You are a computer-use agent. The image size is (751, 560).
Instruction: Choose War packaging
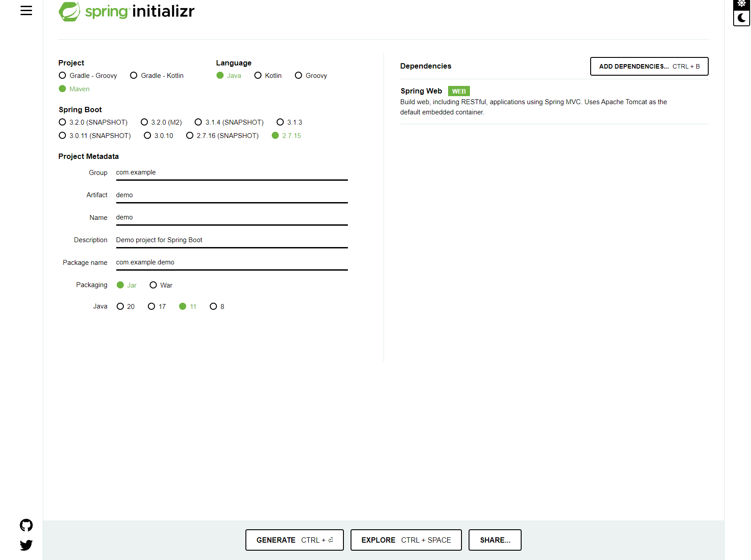pos(161,285)
